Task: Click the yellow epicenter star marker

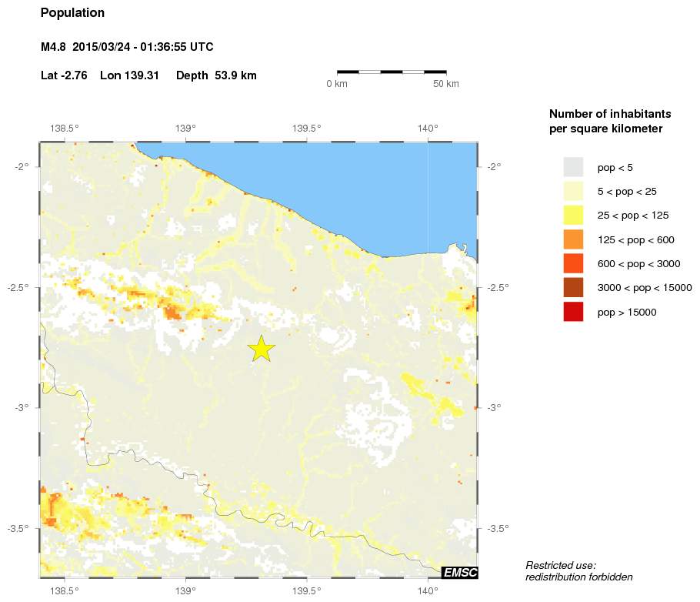Action: tap(262, 349)
